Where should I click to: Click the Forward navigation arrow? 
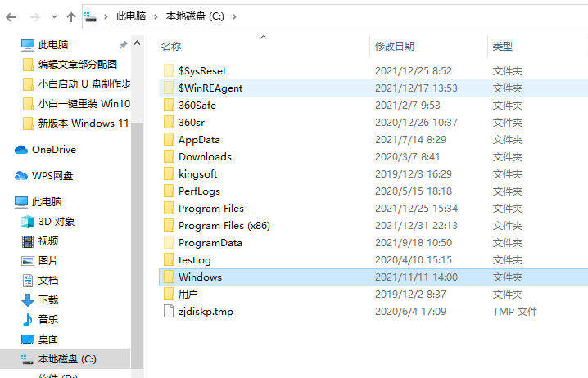34,16
